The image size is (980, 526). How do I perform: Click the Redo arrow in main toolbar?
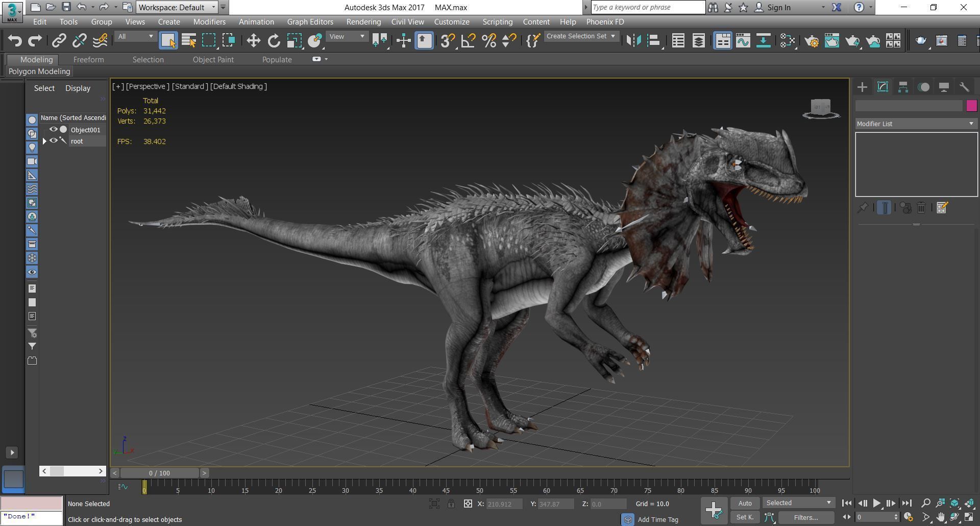click(35, 40)
